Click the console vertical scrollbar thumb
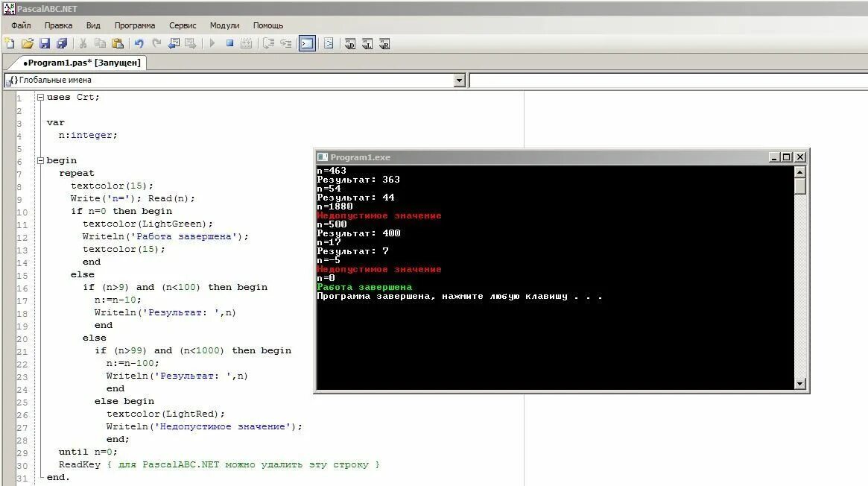 point(799,186)
